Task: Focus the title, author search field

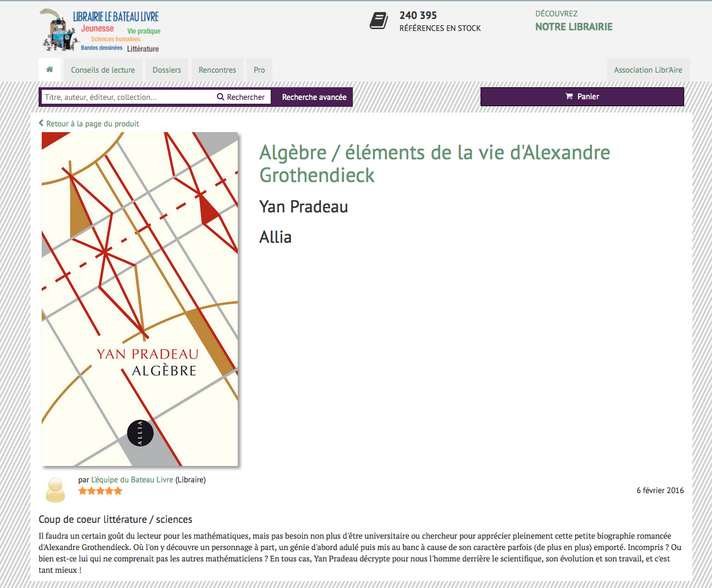Action: pos(127,97)
